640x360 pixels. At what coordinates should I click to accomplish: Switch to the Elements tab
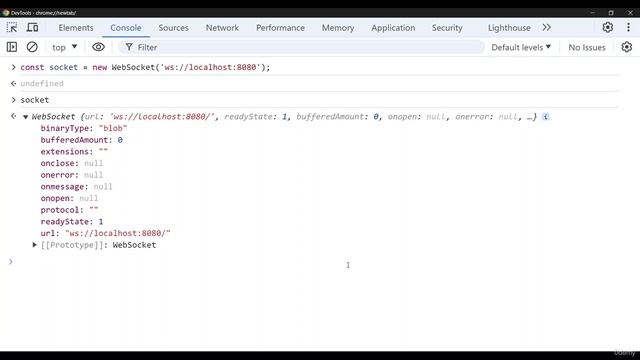coord(76,28)
